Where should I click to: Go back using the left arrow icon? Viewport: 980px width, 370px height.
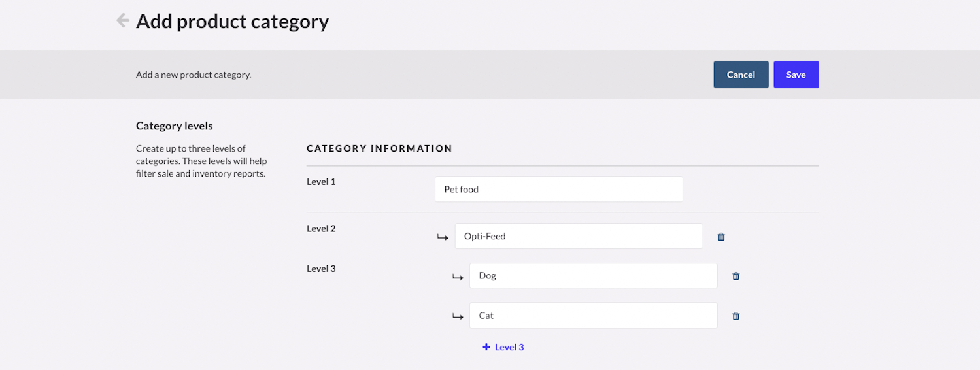pos(122,21)
